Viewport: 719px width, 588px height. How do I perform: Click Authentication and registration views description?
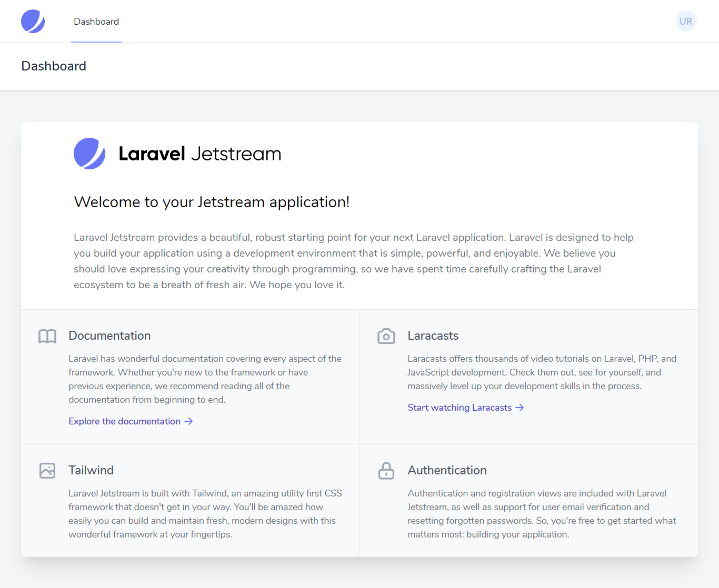pyautogui.click(x=542, y=514)
